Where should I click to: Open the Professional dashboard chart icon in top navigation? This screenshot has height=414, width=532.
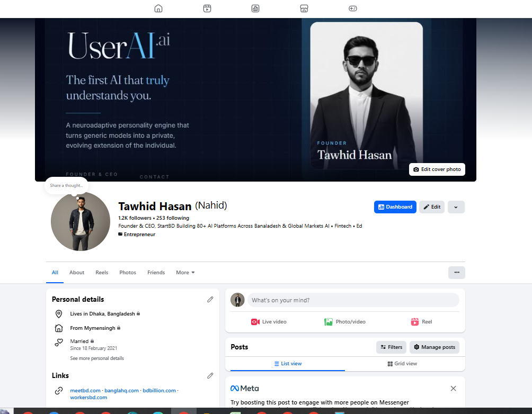tap(255, 8)
